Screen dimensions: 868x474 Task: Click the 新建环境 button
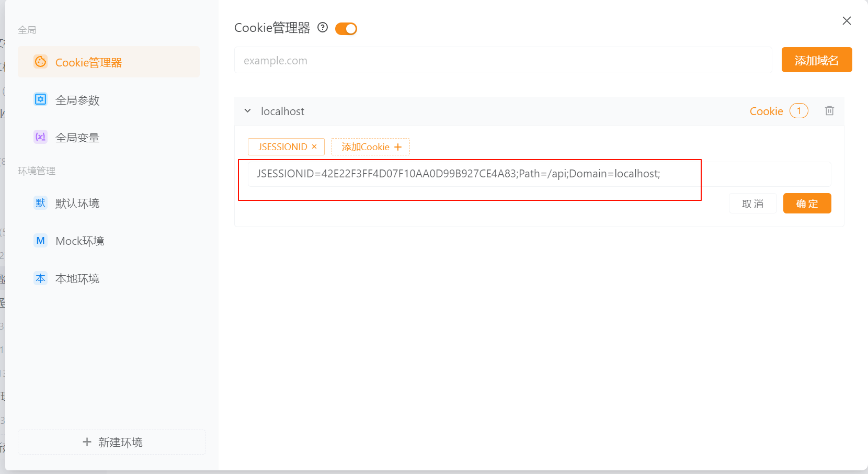tap(112, 442)
